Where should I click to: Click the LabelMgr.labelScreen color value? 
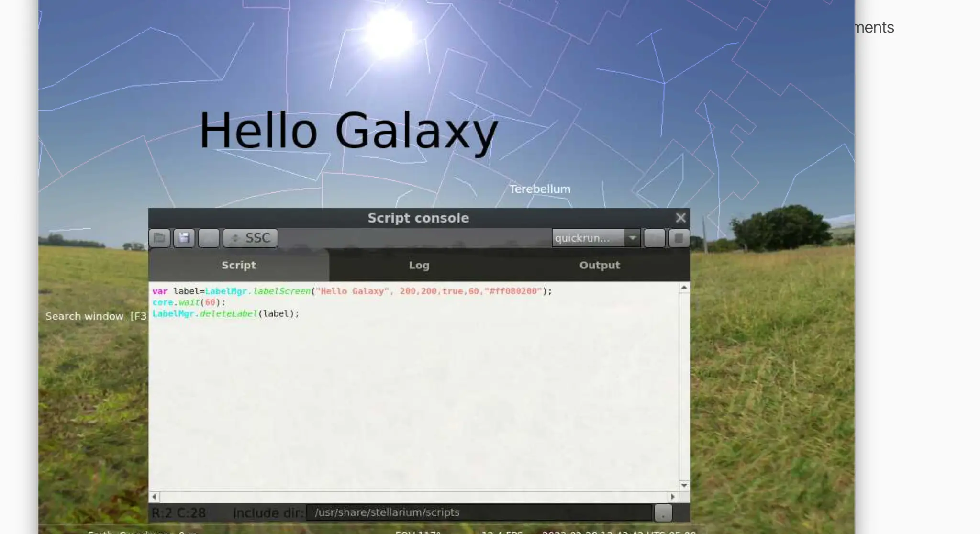tap(512, 290)
